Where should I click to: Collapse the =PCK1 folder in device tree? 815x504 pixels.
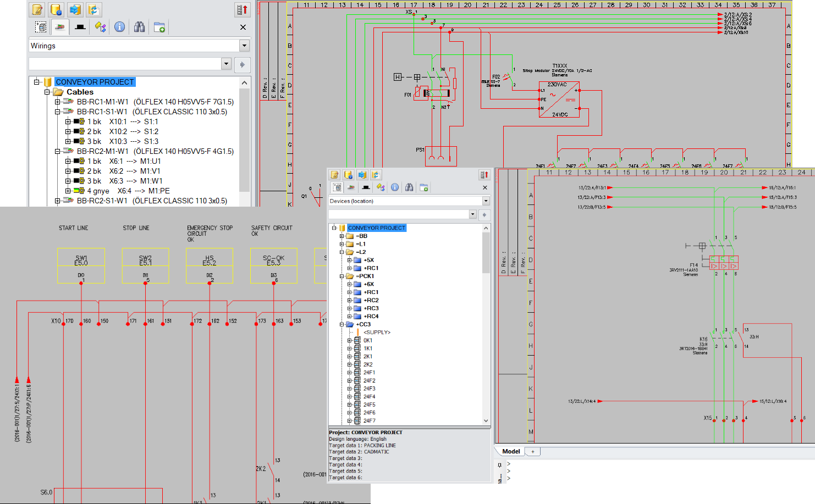pyautogui.click(x=342, y=276)
